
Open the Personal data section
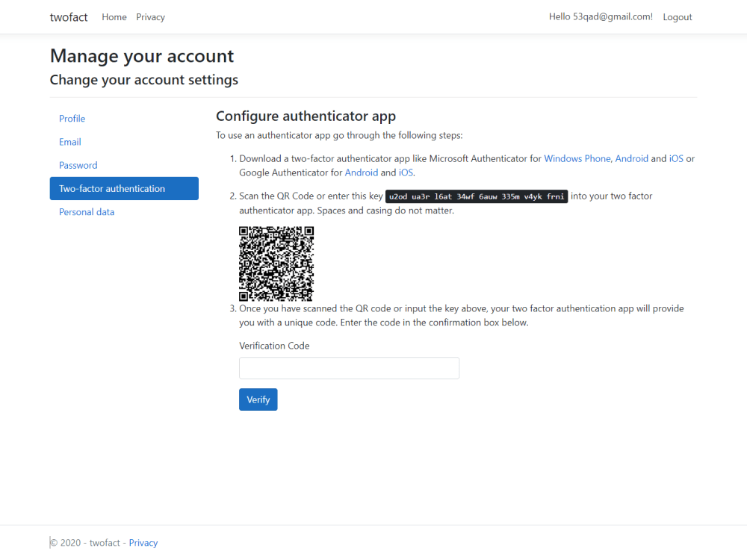tap(87, 211)
